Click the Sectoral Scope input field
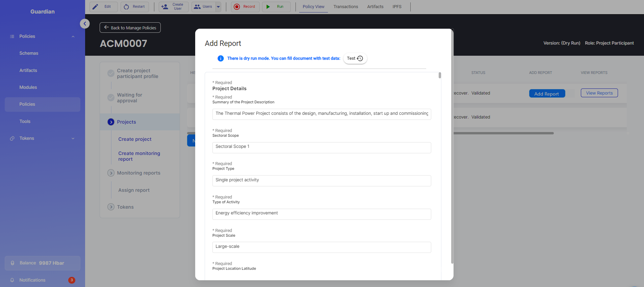 pyautogui.click(x=321, y=147)
